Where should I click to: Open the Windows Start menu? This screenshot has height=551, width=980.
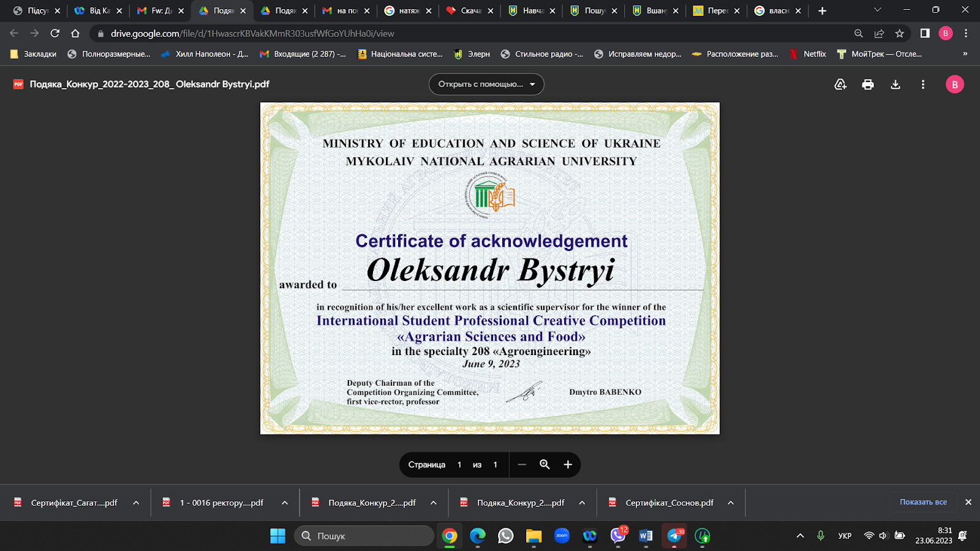pyautogui.click(x=277, y=536)
